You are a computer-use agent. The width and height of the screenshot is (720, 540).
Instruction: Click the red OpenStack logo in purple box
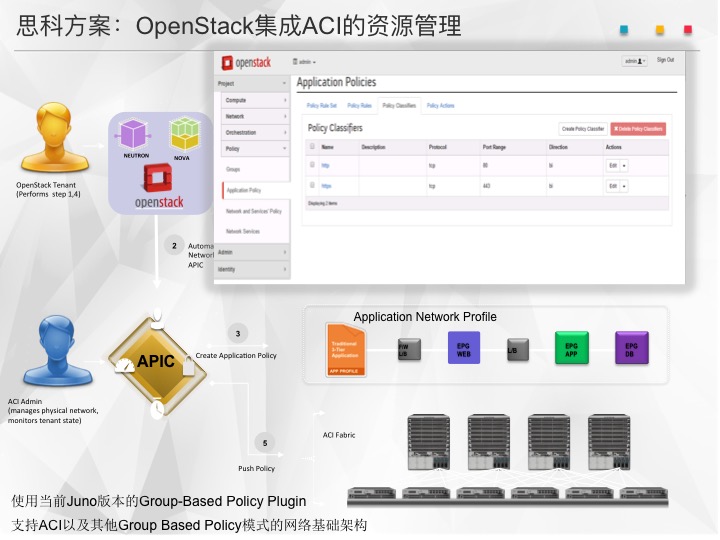pos(158,178)
